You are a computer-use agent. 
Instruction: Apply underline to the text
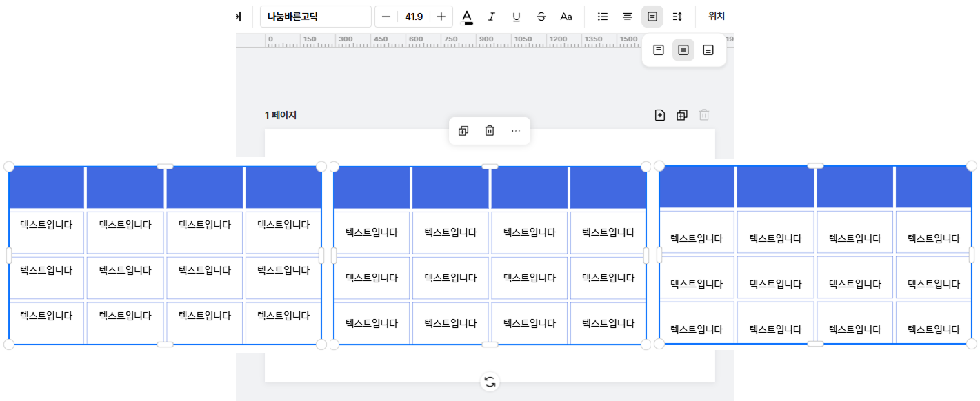pyautogui.click(x=517, y=17)
